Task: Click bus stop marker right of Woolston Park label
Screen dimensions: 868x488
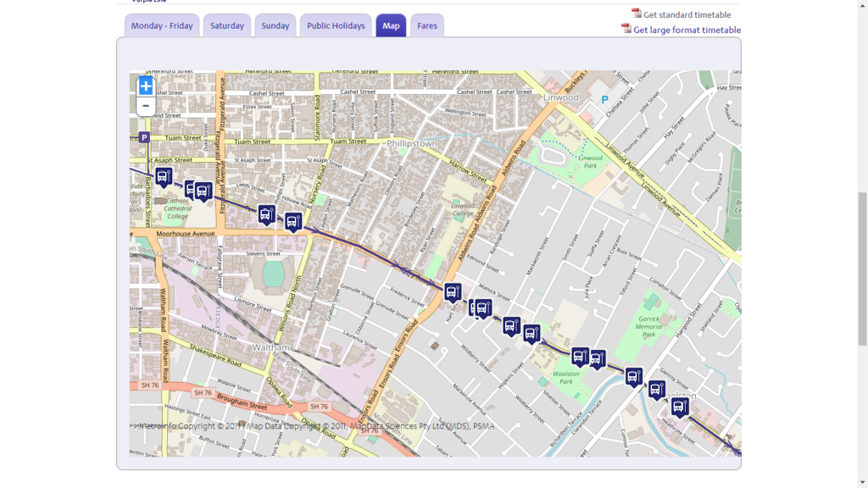Action: point(598,359)
